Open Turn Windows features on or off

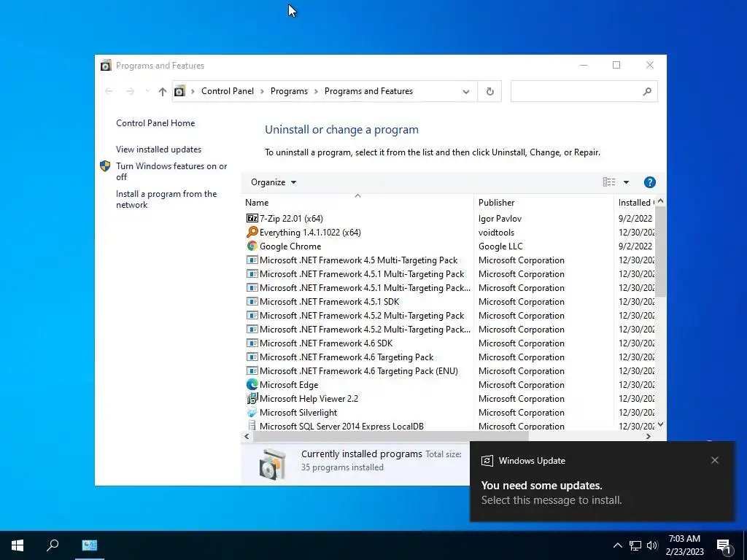171,171
